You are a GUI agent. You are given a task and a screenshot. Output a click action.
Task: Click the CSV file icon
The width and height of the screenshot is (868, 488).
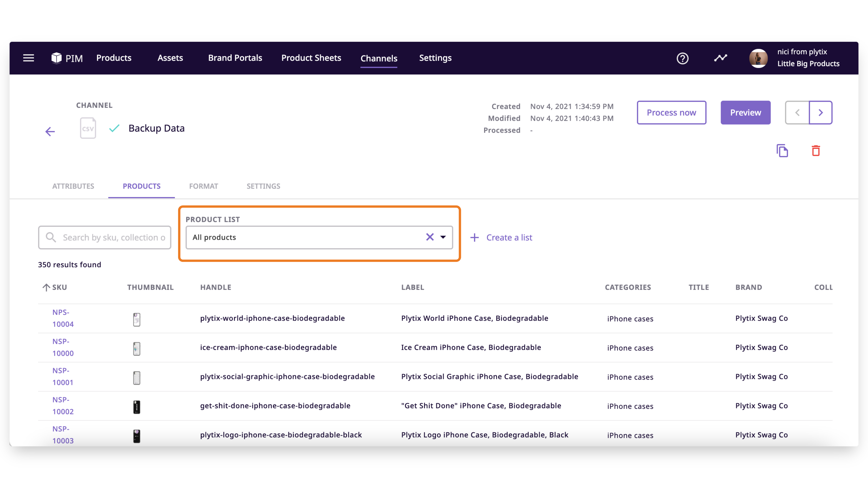pyautogui.click(x=88, y=128)
